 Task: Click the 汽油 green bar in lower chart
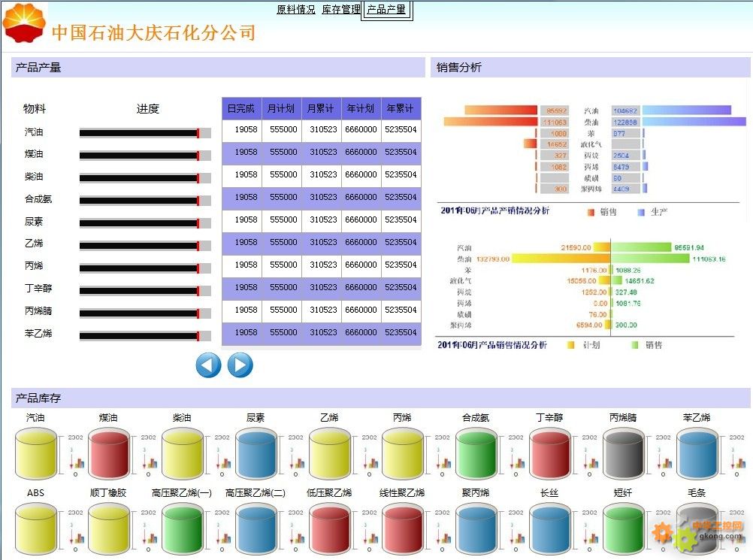(x=642, y=247)
